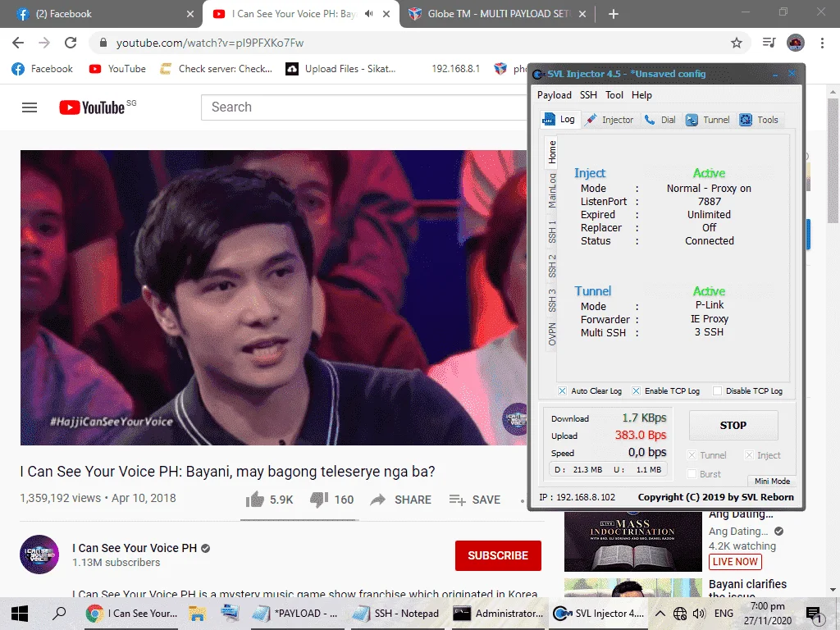Screen dimensions: 840x630
Task: Mute the tab via speaker icon
Action: pyautogui.click(x=368, y=14)
